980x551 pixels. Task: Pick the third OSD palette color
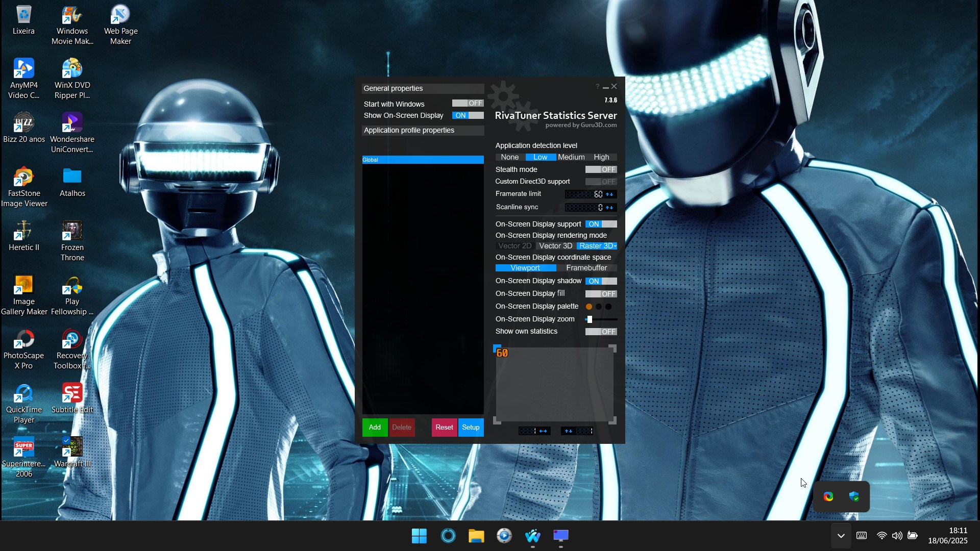tap(608, 307)
